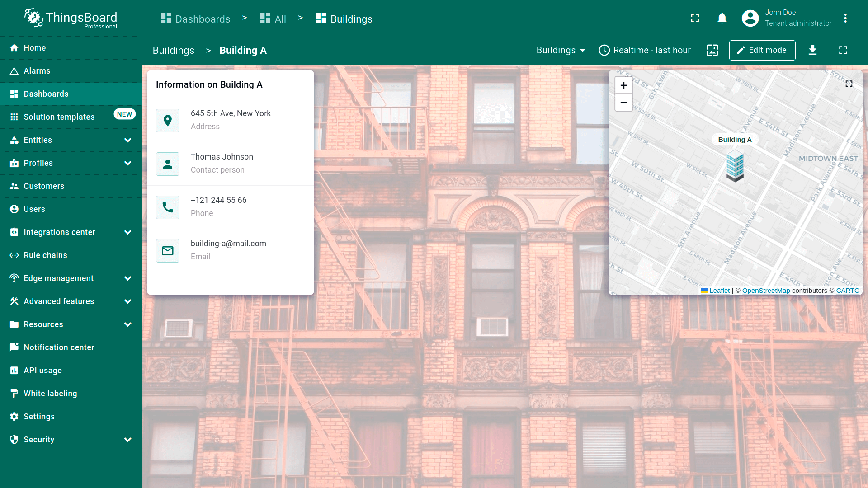Viewport: 868px width, 488px height.
Task: Click the email envelope icon
Action: point(168,251)
